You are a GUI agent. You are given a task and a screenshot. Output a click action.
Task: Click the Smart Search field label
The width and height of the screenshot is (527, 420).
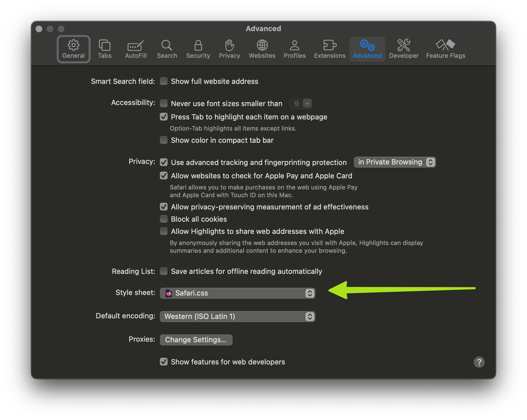[123, 81]
